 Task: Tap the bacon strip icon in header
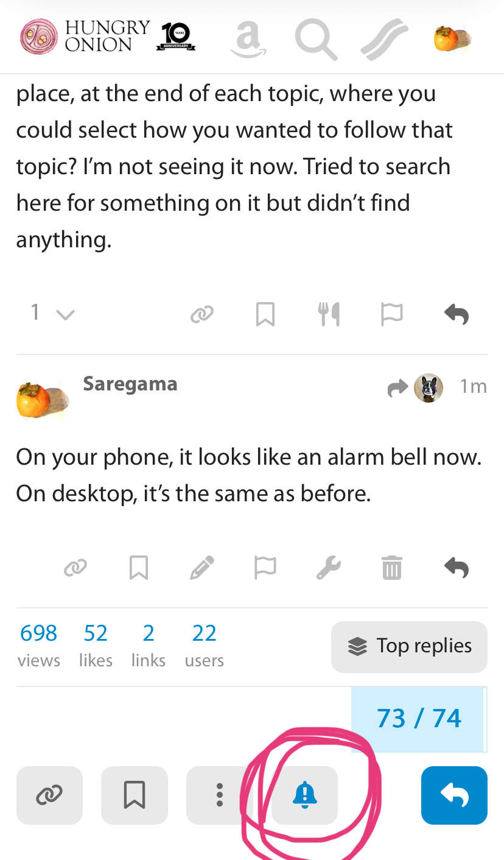click(383, 39)
